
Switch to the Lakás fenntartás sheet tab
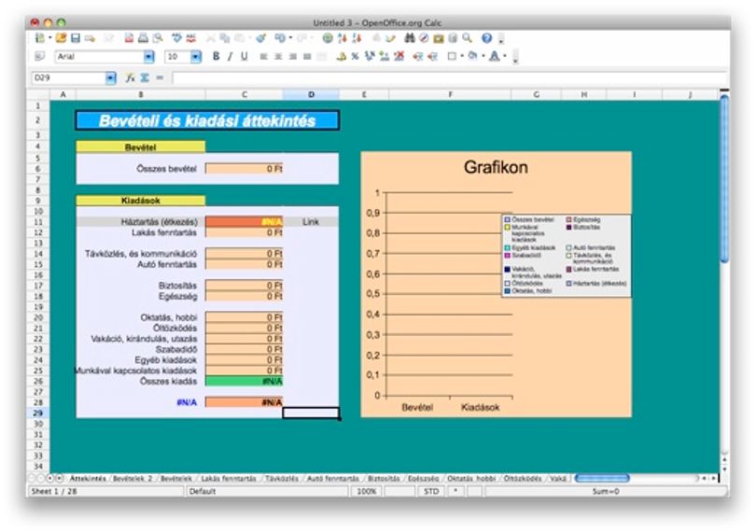tap(228, 479)
